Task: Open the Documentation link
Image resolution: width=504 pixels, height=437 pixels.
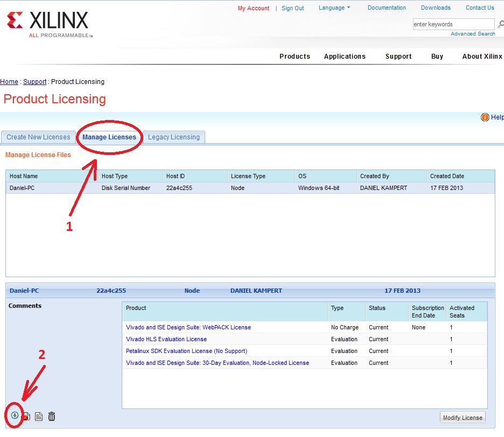Action: 387,8
